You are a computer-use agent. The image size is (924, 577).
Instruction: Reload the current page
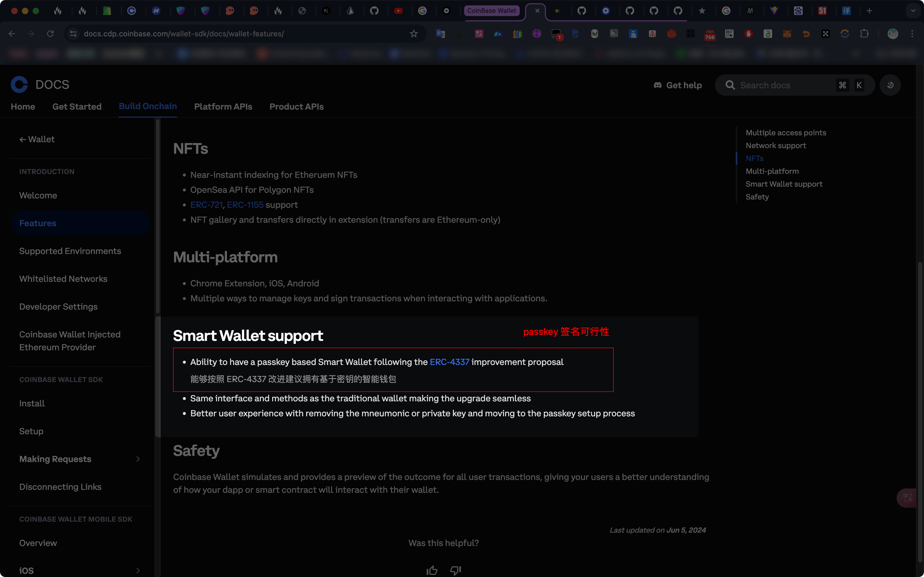click(x=50, y=34)
